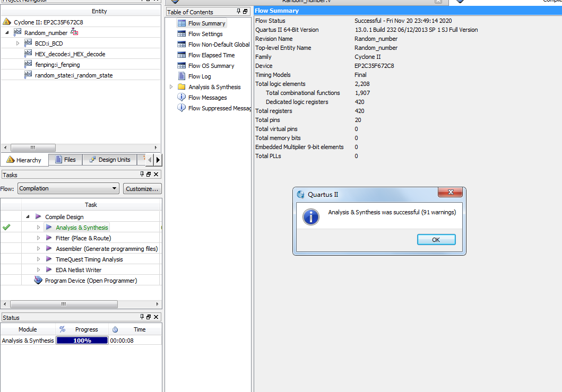
Task: Click the fenping:i_fenping entity icon
Action: (x=28, y=64)
